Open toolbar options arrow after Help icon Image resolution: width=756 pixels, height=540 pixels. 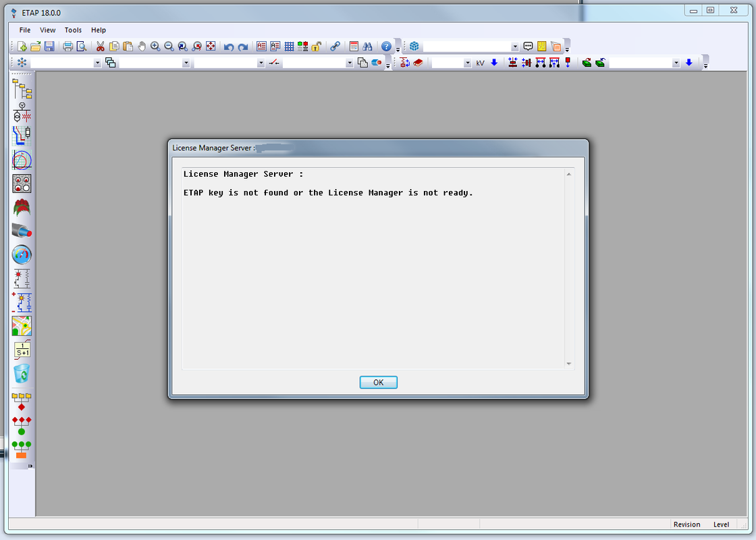pos(398,50)
